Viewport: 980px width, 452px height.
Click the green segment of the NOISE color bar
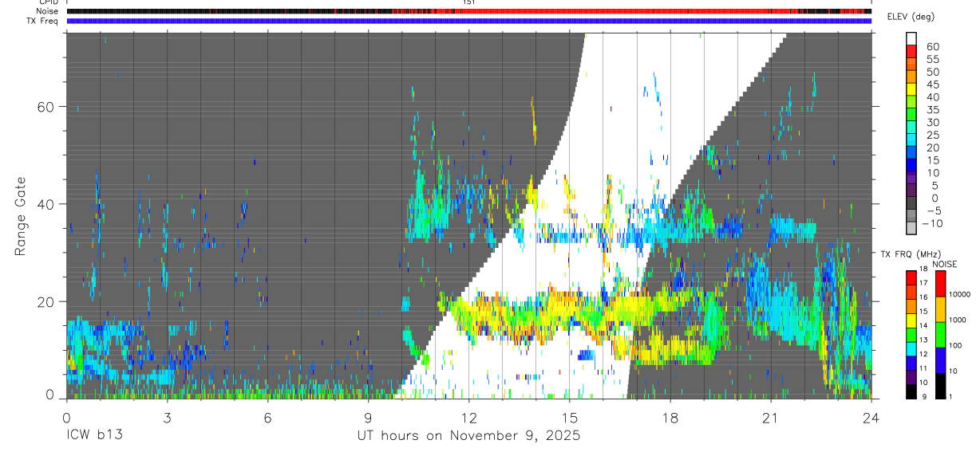tap(940, 335)
